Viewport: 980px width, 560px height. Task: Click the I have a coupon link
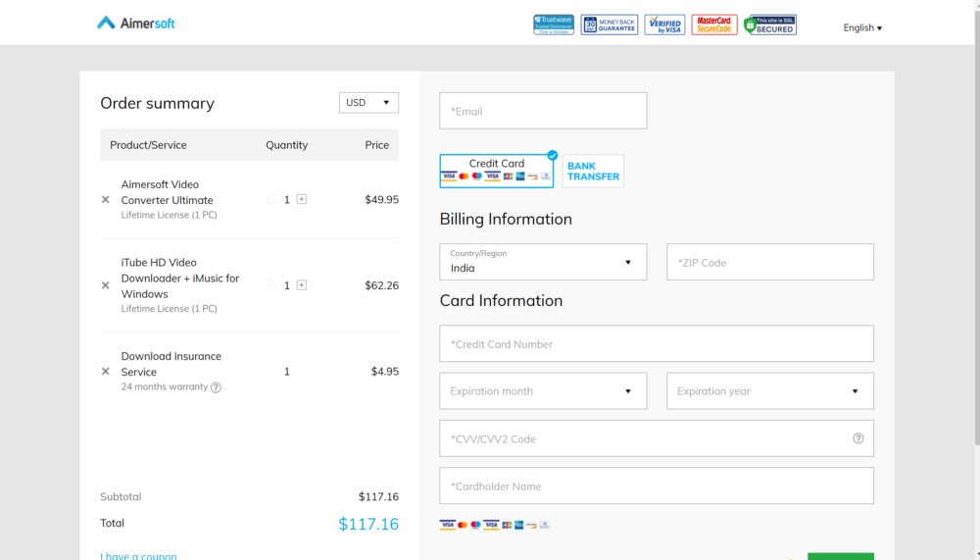pyautogui.click(x=139, y=556)
